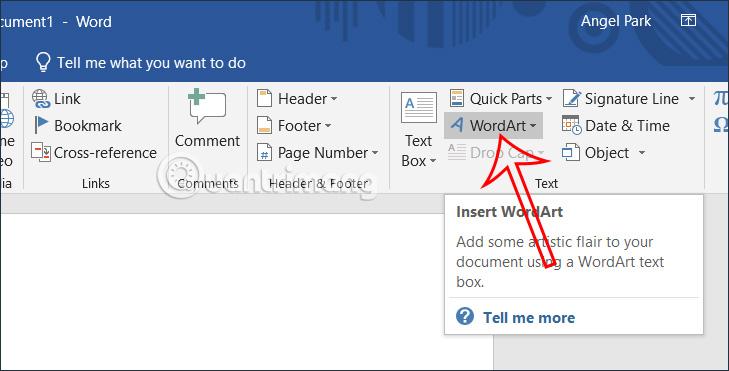Expand the Object dropdown arrow
This screenshot has width=729, height=371.
click(x=642, y=152)
